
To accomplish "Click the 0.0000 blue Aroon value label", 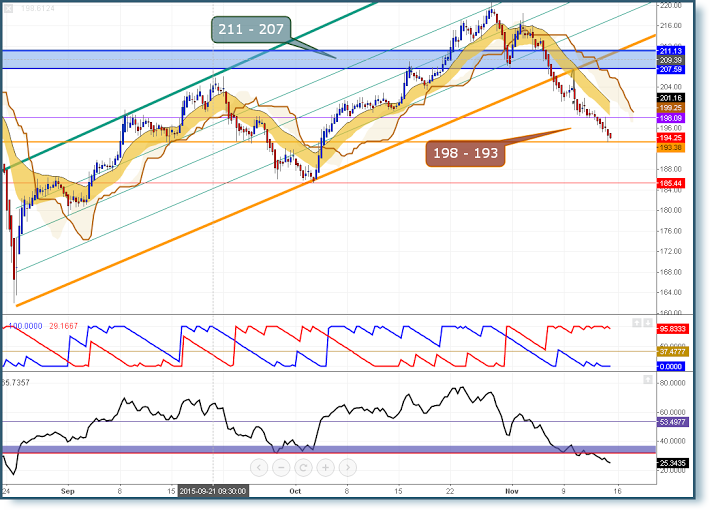I will pos(671,366).
